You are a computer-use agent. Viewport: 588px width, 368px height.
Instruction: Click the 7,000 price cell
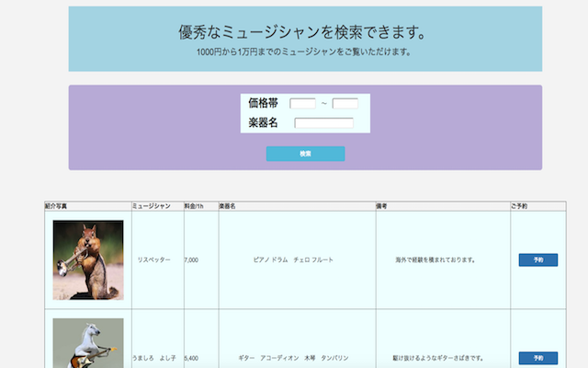click(x=192, y=260)
